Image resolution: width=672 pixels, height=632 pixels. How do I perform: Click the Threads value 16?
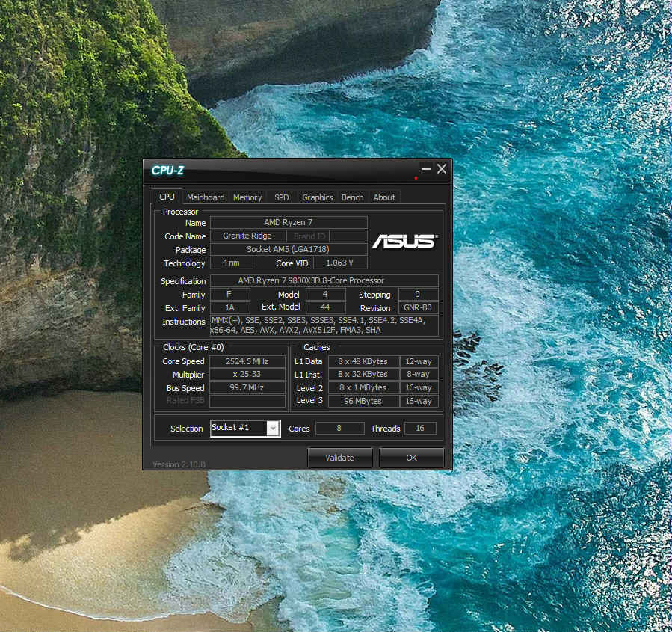(420, 428)
